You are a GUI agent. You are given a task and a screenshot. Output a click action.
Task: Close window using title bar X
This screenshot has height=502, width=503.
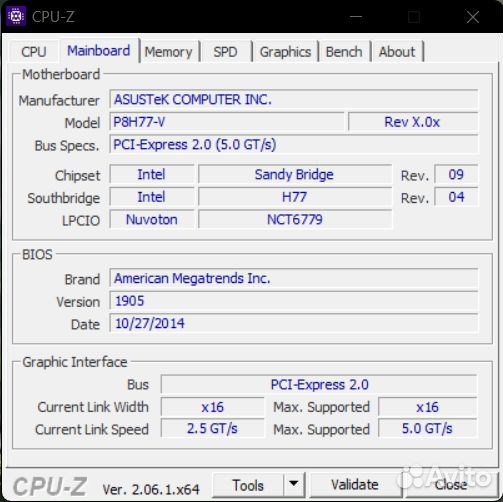pos(473,16)
